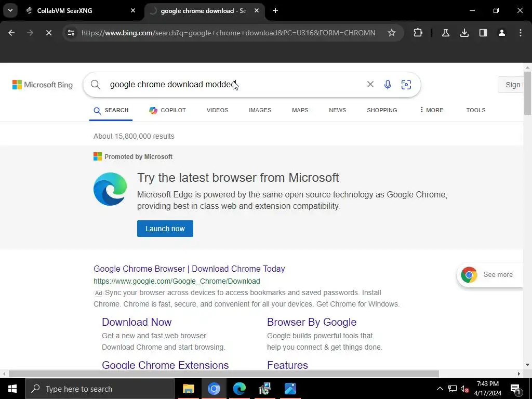Show hidden system tray icons
532x399 pixels.
coord(440,389)
